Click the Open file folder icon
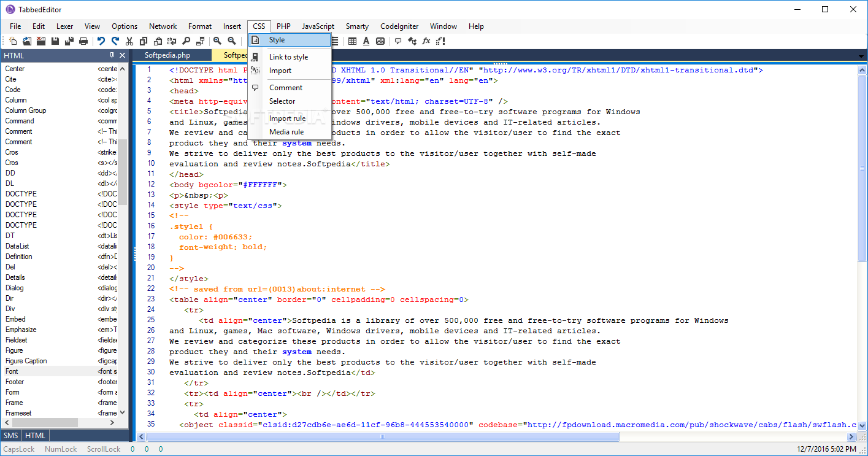 coord(27,41)
